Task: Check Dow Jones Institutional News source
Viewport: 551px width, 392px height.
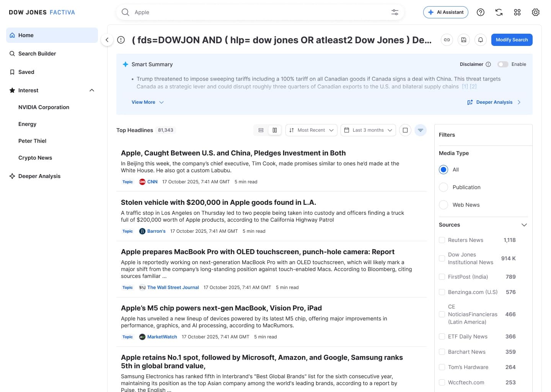Action: 442,258
